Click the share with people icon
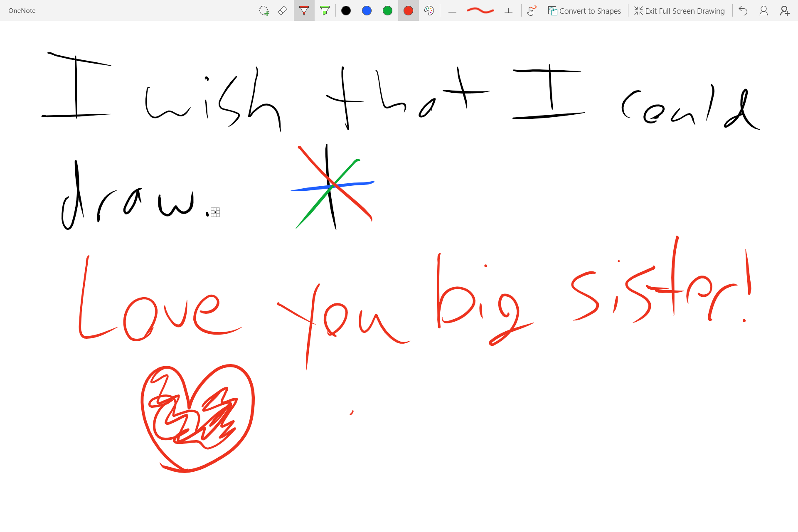 click(x=784, y=11)
